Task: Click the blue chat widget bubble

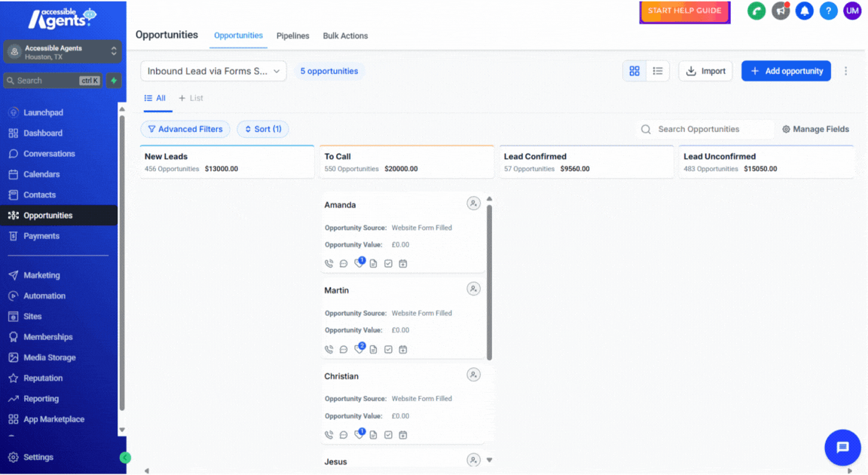Action: (842, 448)
